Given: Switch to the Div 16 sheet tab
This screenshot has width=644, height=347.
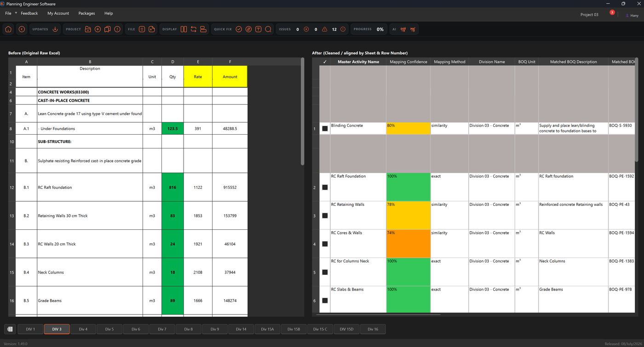Looking at the screenshot, I should [373, 329].
